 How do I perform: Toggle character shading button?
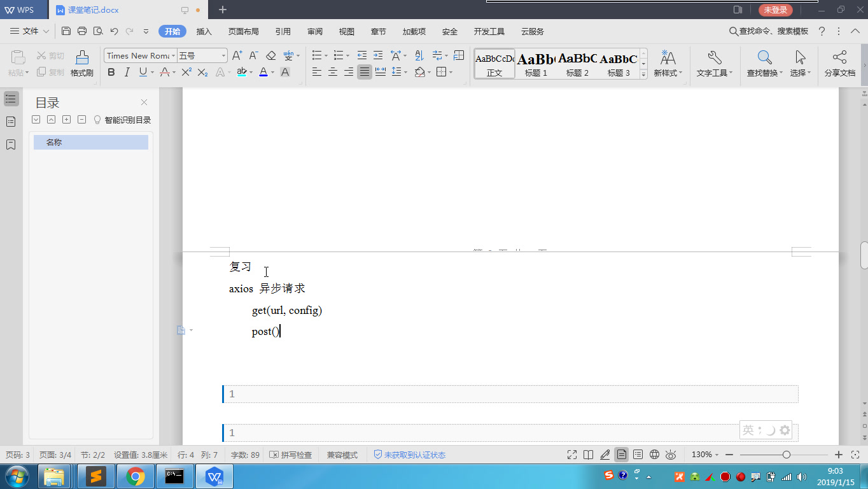coord(285,73)
